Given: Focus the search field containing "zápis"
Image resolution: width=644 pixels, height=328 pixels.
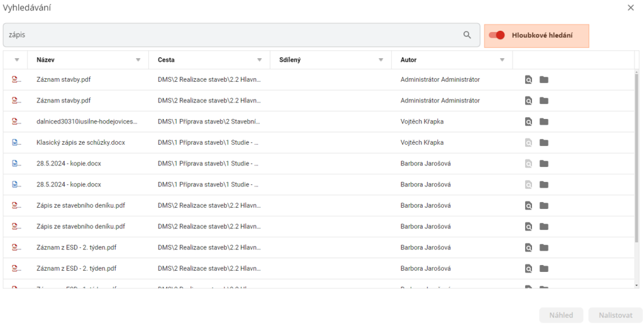Looking at the screenshot, I should pyautogui.click(x=233, y=35).
